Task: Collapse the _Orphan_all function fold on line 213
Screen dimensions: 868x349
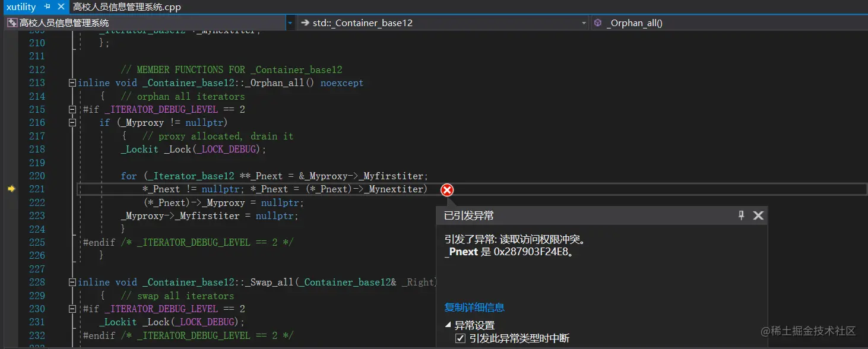Action: click(72, 83)
